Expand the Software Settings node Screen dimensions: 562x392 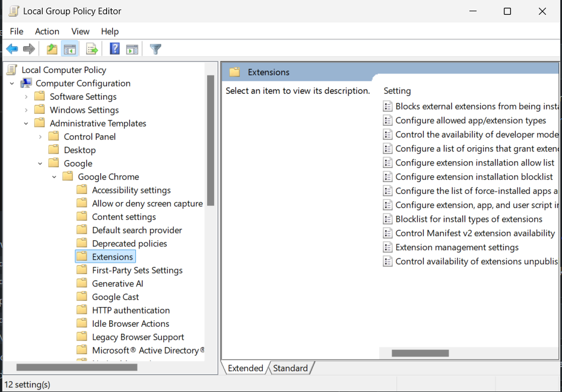26,97
